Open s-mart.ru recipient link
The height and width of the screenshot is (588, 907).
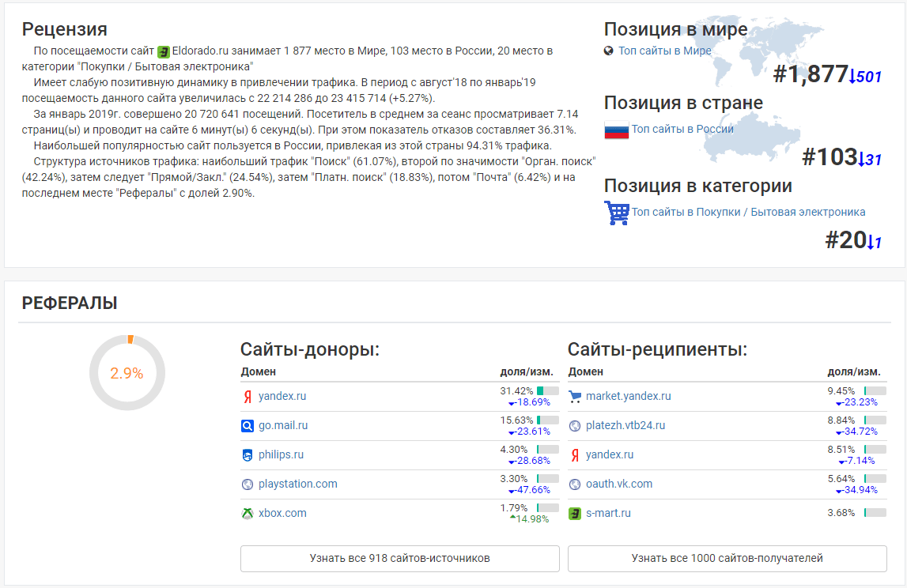click(609, 513)
